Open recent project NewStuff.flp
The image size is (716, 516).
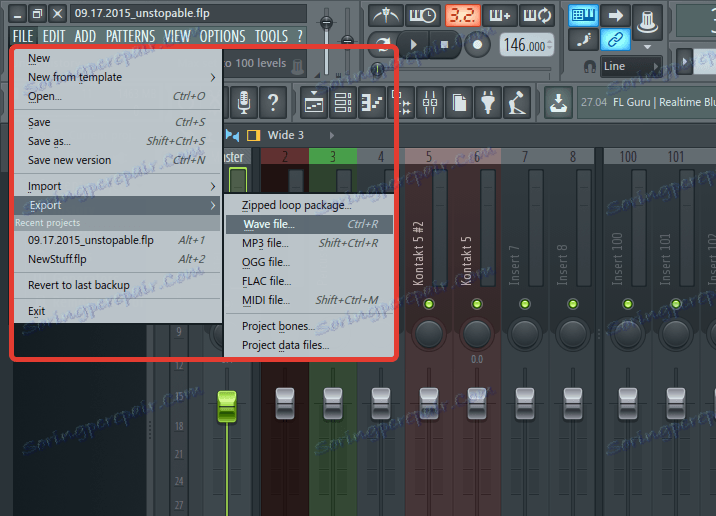pos(117,259)
